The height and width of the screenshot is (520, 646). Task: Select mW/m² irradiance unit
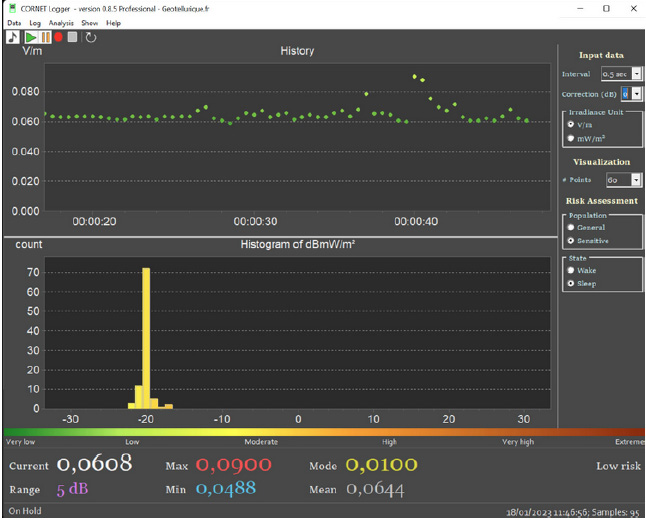coord(572,139)
